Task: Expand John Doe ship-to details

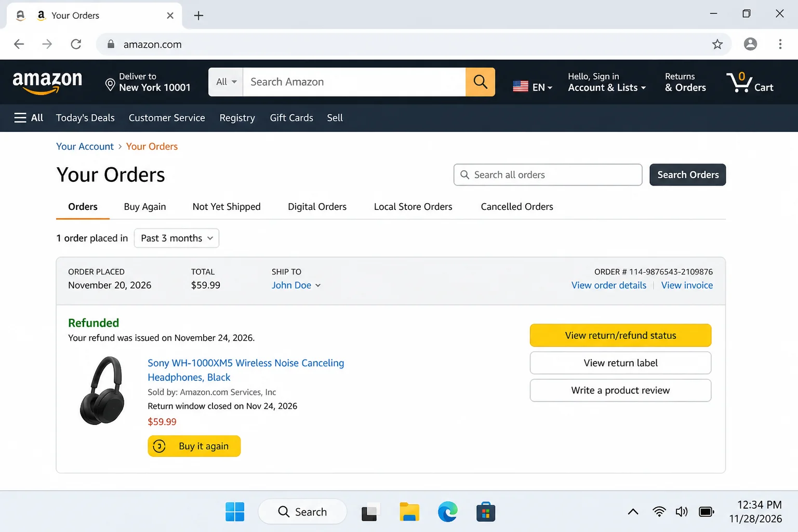Action: pyautogui.click(x=296, y=285)
